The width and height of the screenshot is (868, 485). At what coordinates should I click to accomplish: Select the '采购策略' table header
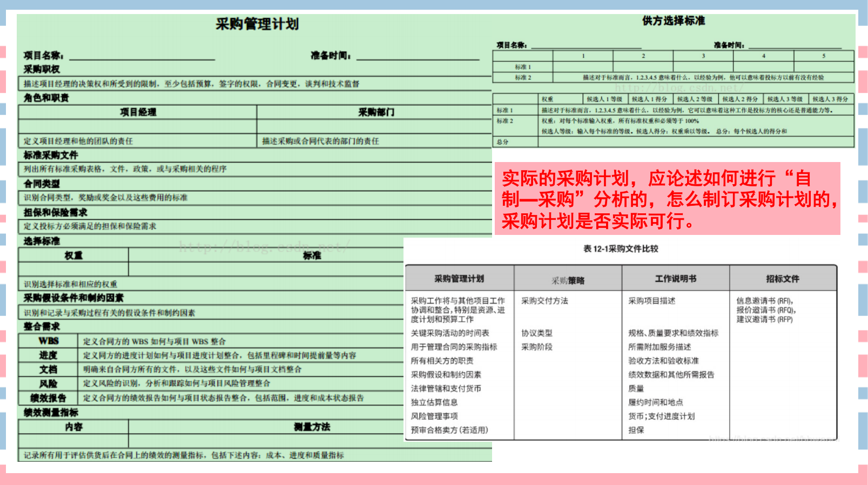568,280
